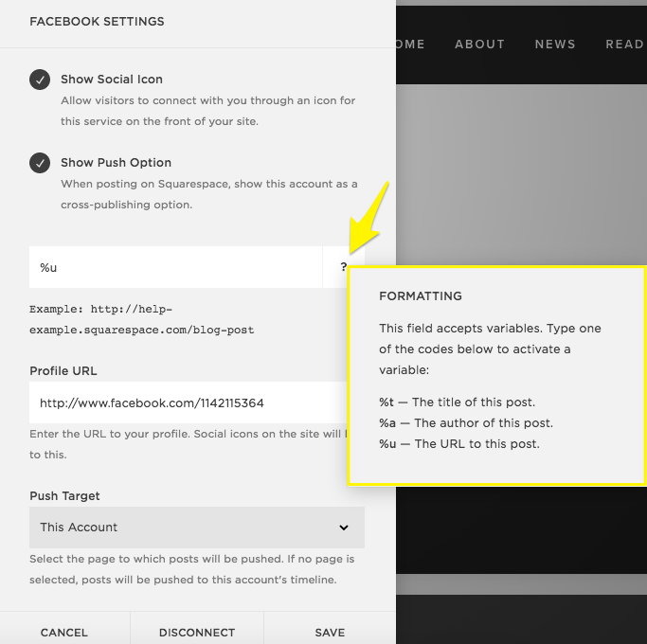The height and width of the screenshot is (644, 647).
Task: Click the chevron arrow in Push Target
Action: (344, 528)
